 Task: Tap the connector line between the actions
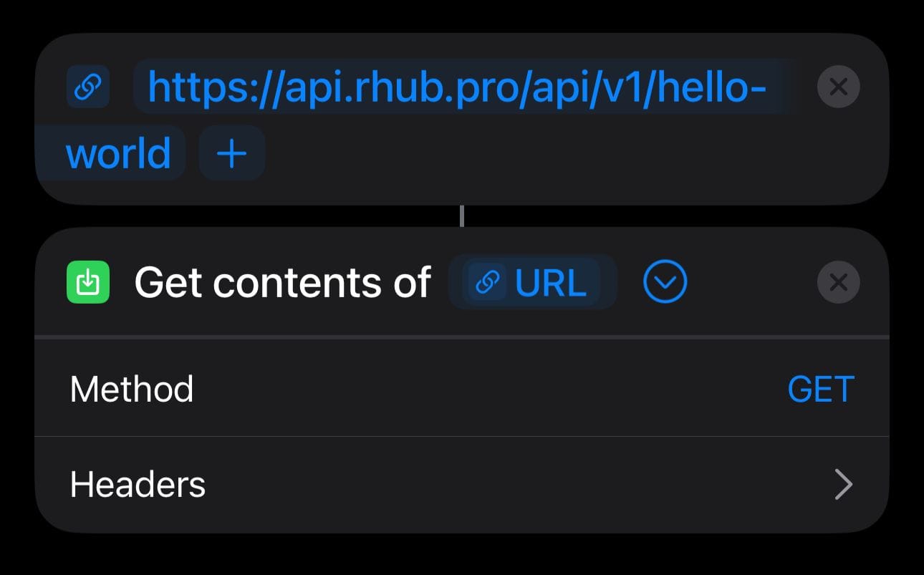462,216
